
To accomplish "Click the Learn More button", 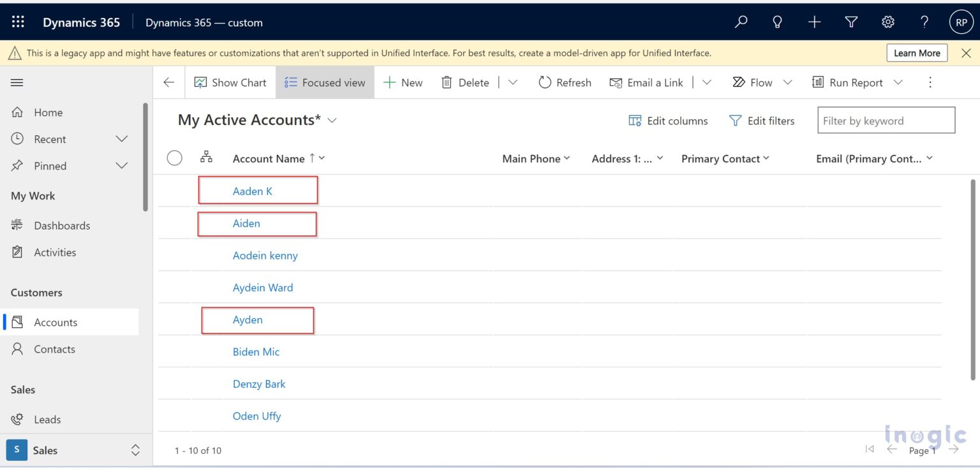I will (917, 53).
